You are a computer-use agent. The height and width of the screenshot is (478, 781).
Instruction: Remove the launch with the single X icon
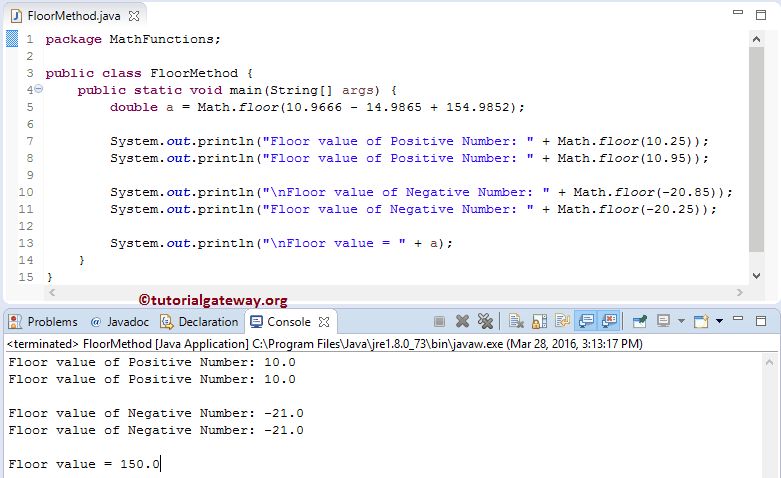(462, 322)
